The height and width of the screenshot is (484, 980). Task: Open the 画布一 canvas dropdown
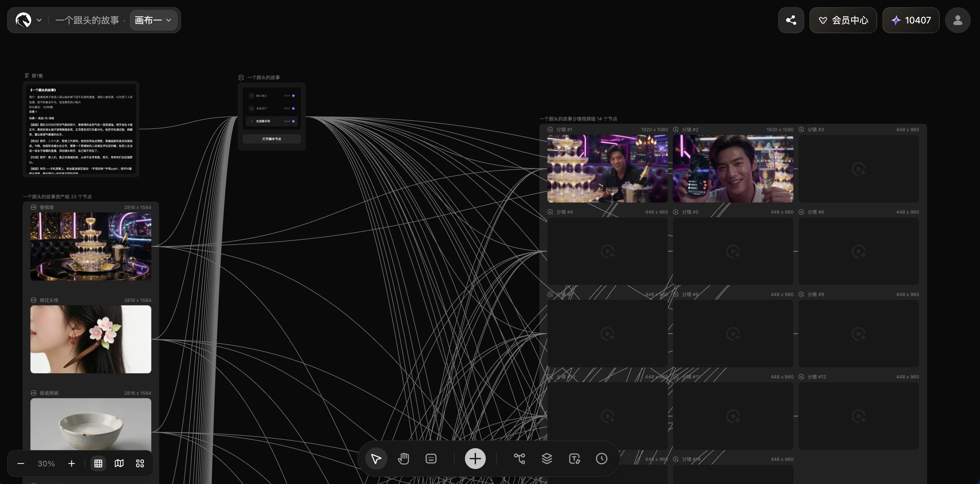point(153,20)
